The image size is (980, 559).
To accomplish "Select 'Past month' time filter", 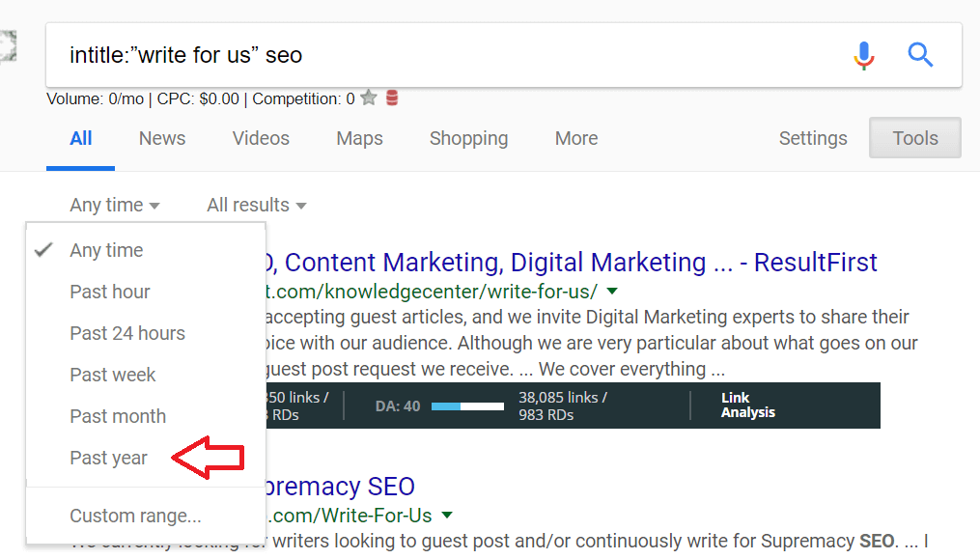I will (117, 415).
